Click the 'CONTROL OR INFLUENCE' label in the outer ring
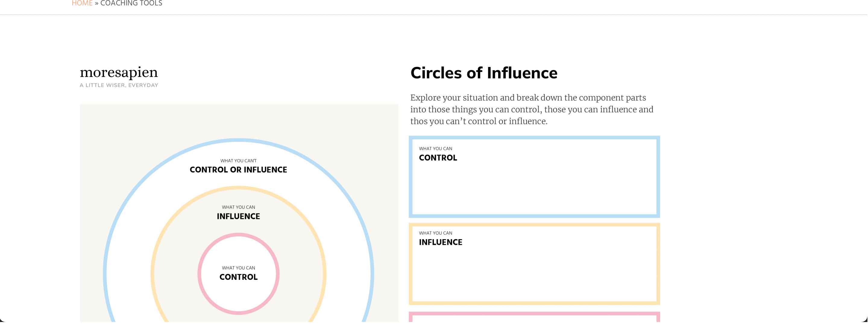The width and height of the screenshot is (868, 325). pos(239,170)
